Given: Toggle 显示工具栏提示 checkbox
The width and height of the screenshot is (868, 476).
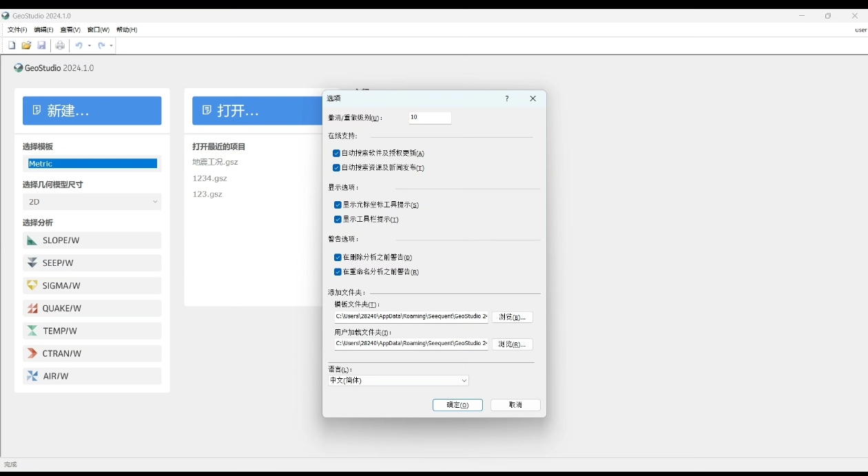Looking at the screenshot, I should click(338, 220).
